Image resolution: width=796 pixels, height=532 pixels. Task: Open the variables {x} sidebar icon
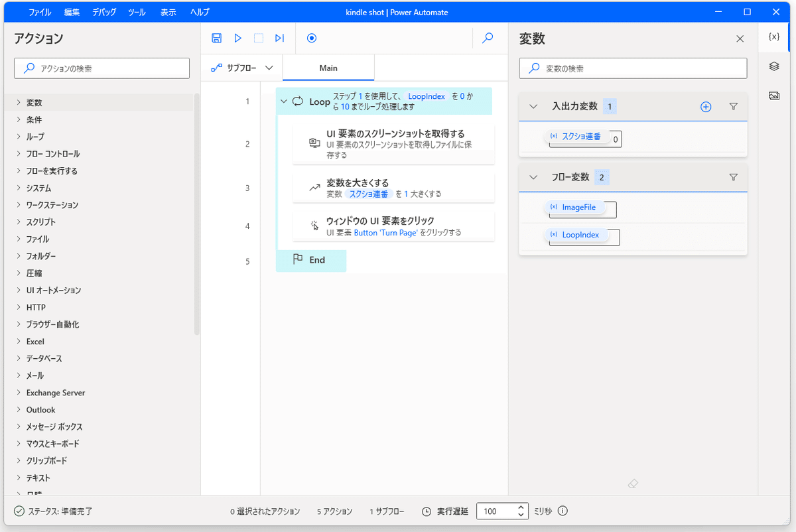pos(773,36)
